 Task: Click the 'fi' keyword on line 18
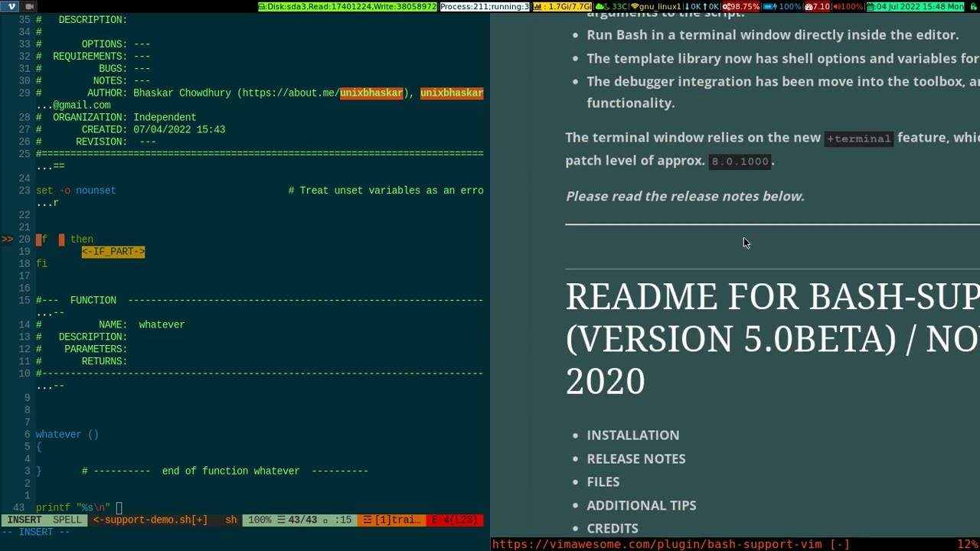point(41,263)
